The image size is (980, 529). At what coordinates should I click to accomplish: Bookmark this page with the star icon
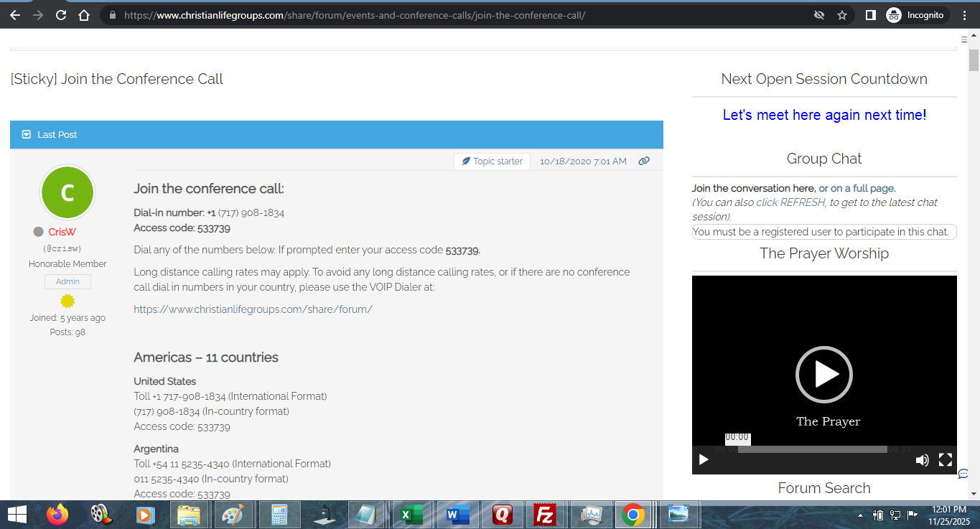tap(842, 15)
